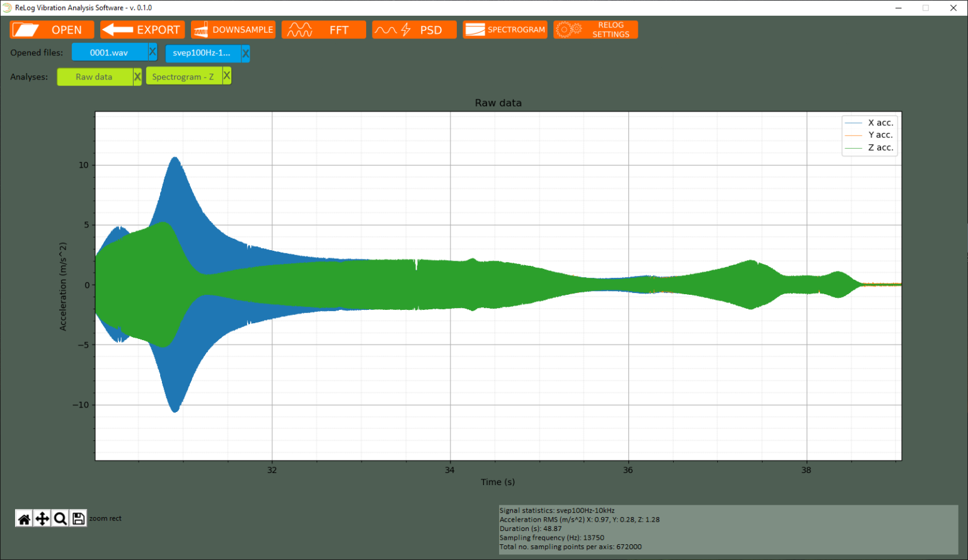Save the plot figure with disk icon
Viewport: 968px width, 560px height.
pos(78,518)
